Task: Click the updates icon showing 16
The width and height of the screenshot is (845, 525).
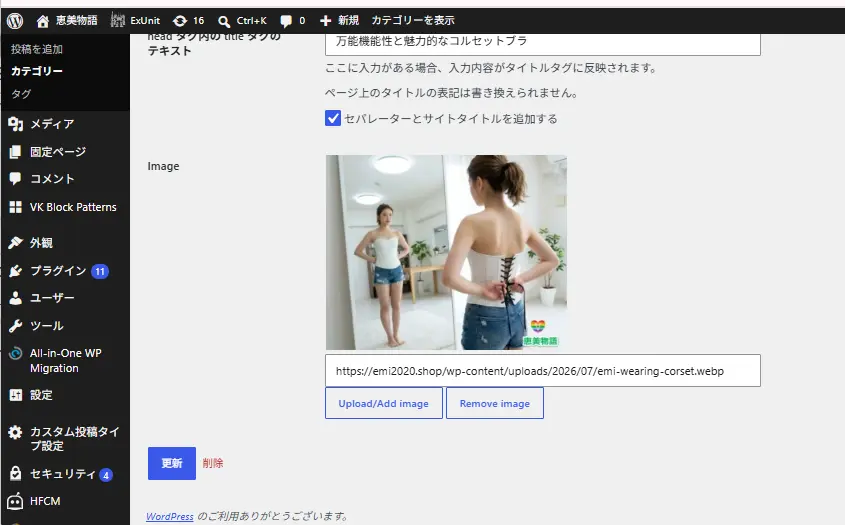Action: click(x=179, y=21)
